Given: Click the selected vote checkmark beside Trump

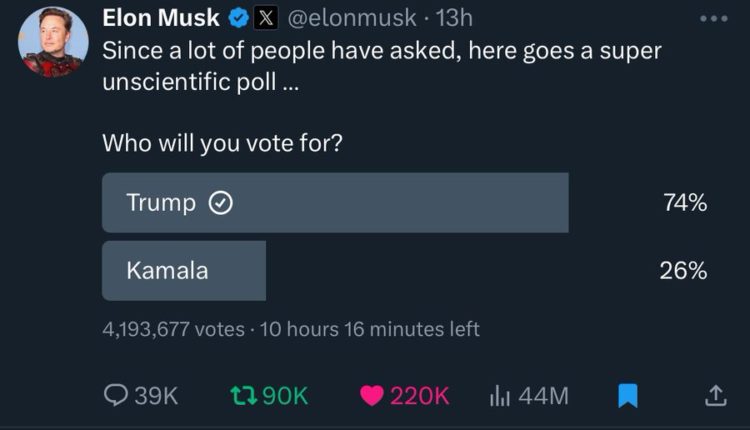Looking at the screenshot, I should pyautogui.click(x=220, y=203).
